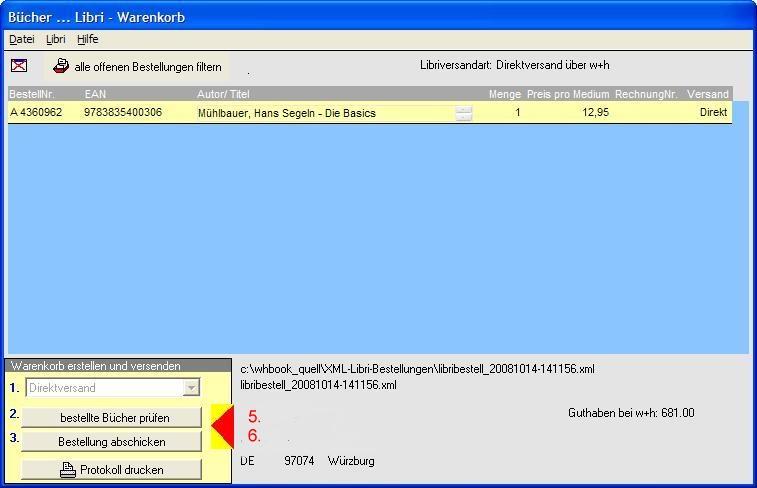Click the Versand column header
Image resolution: width=757 pixels, height=488 pixels.
[708, 94]
